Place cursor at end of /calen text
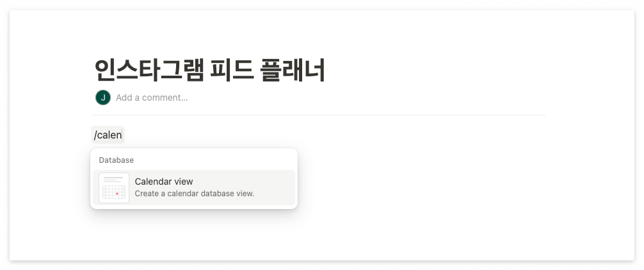This screenshot has width=644, height=270. (122, 135)
